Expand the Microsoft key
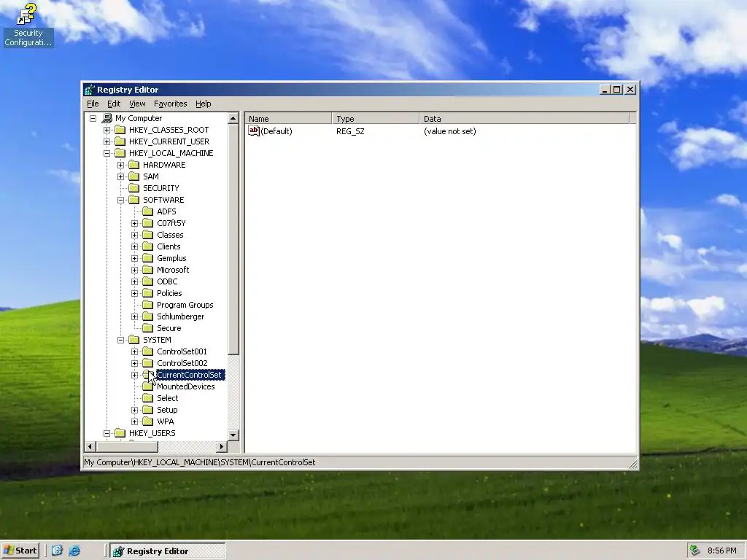Viewport: 747px width, 560px height. tap(134, 270)
